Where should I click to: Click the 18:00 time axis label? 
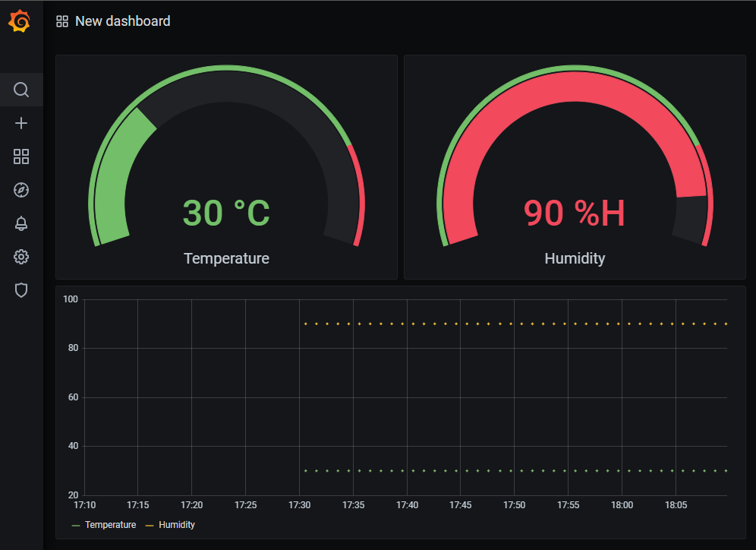pyautogui.click(x=622, y=505)
